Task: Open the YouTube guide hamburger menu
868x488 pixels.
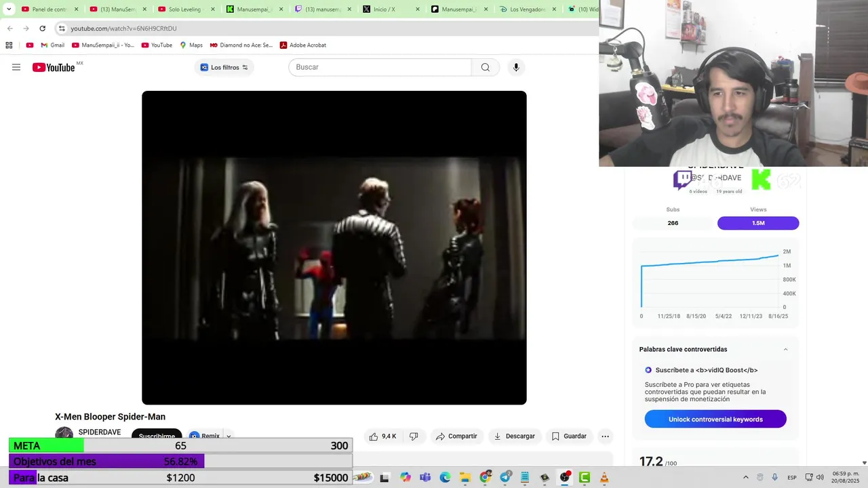Action: coord(16,67)
